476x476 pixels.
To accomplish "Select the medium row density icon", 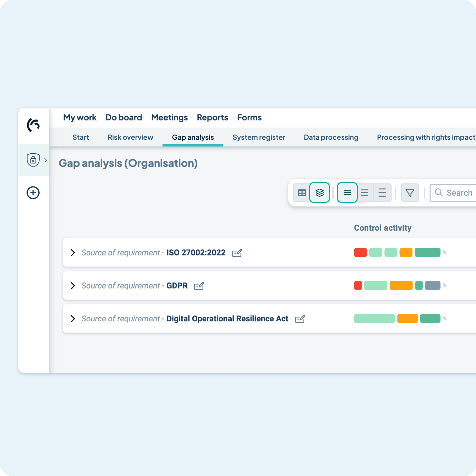I will point(365,193).
